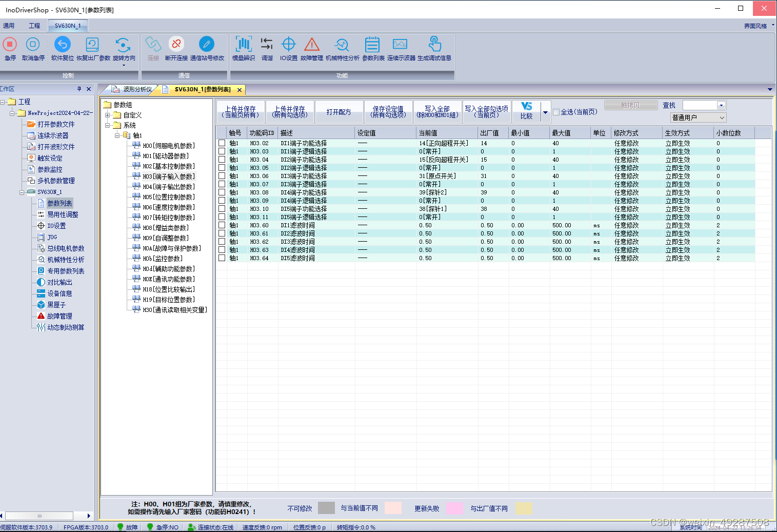Open 打开参数文件 in workspace tree
The width and height of the screenshot is (777, 532).
[x=56, y=124]
